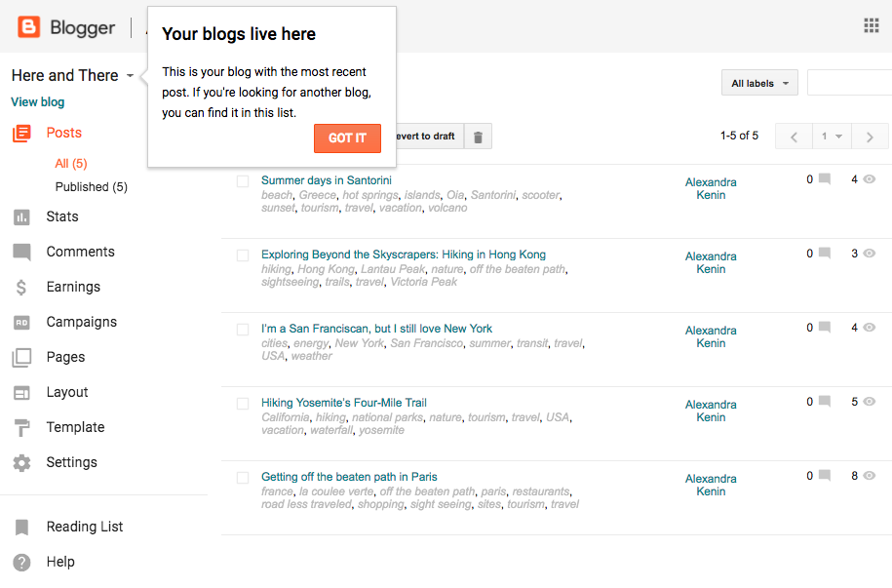This screenshot has width=892, height=588.
Task: Open the Earnings page
Action: [73, 287]
